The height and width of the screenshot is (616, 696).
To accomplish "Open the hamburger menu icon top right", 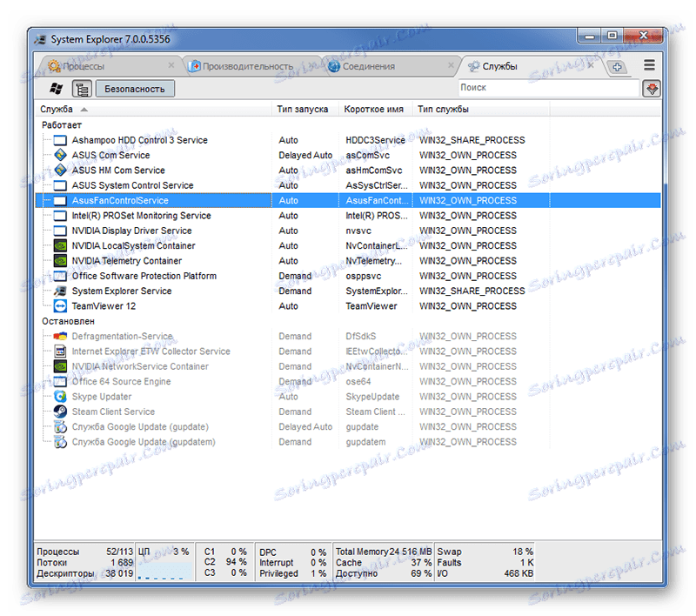I will tap(649, 64).
